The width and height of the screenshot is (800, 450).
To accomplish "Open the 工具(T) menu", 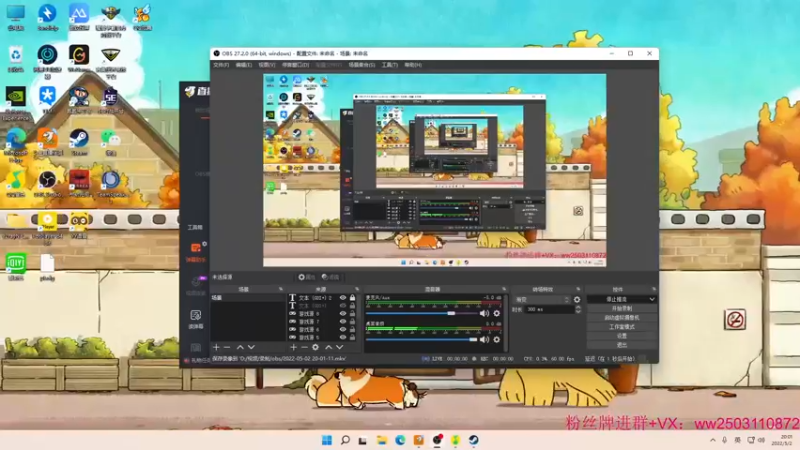I will [x=389, y=65].
